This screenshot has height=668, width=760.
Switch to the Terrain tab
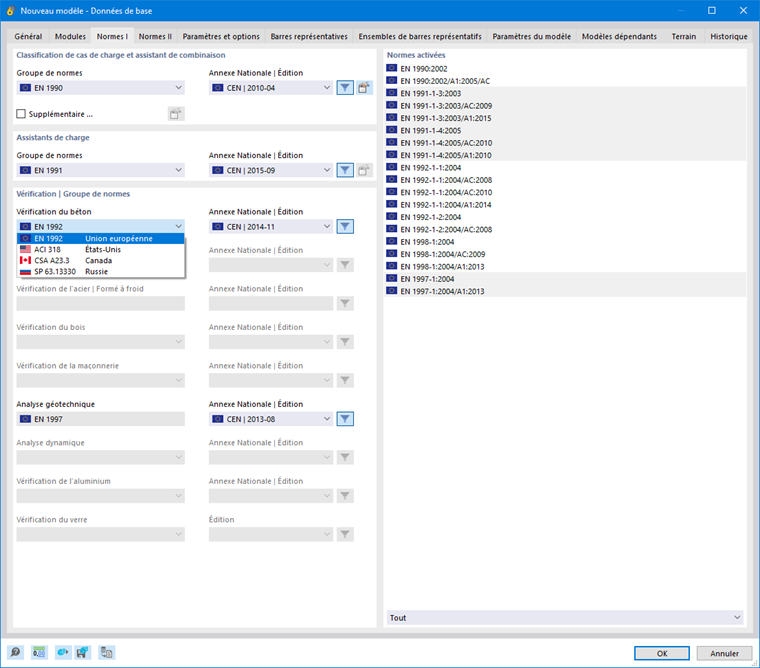683,36
